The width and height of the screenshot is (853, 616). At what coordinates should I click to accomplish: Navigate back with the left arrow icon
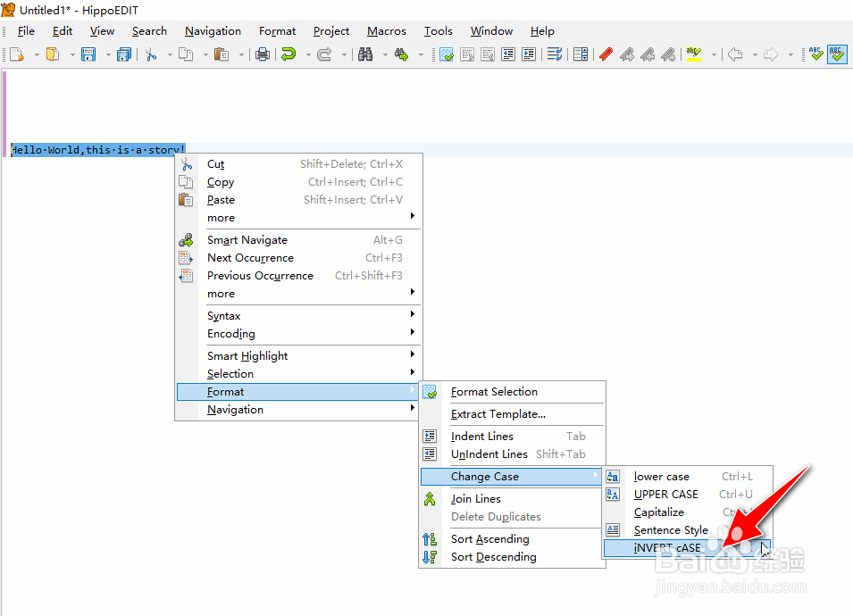pos(735,54)
